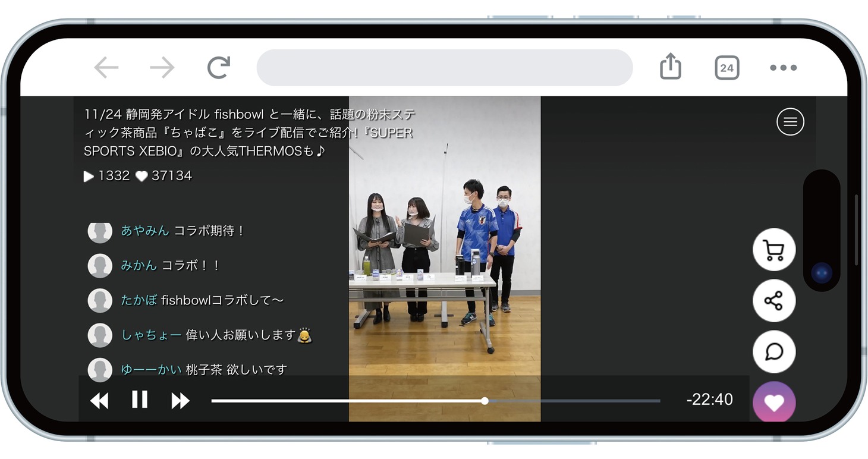Viewport: 868px width, 459px height.
Task: Tap the share stream round button
Action: [773, 301]
